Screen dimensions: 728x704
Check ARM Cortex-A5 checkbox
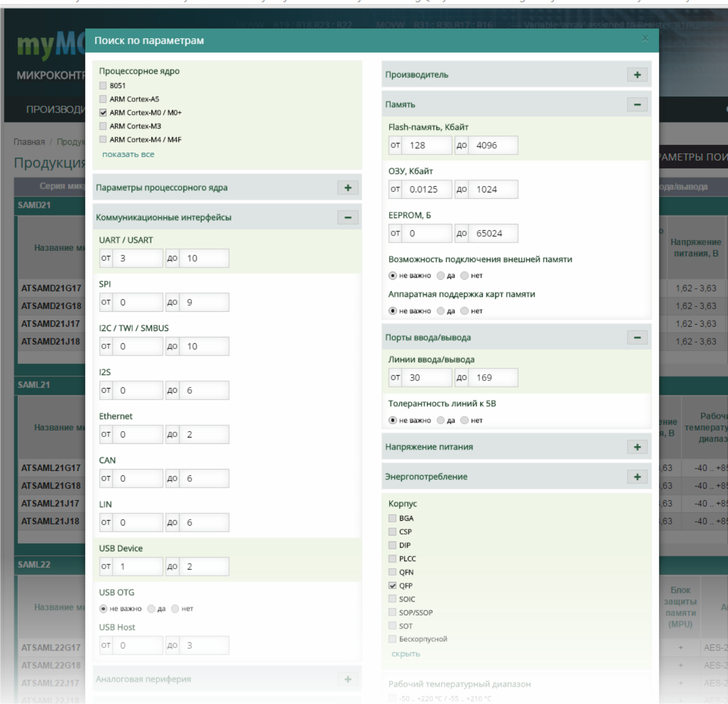(x=103, y=99)
